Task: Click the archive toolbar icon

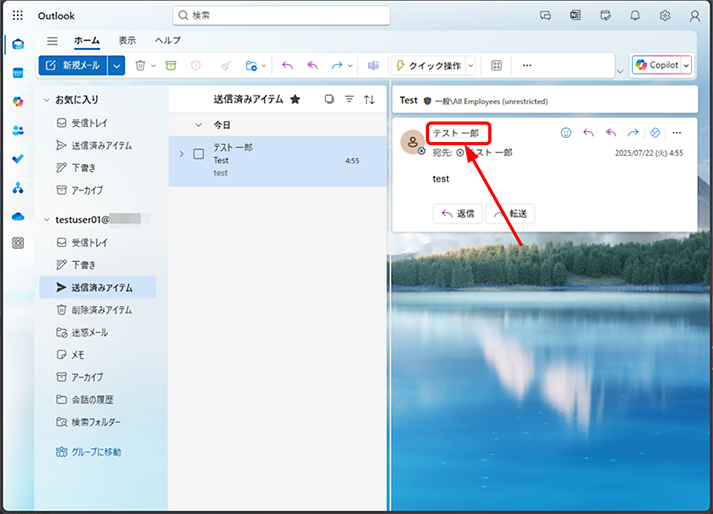Action: 171,66
